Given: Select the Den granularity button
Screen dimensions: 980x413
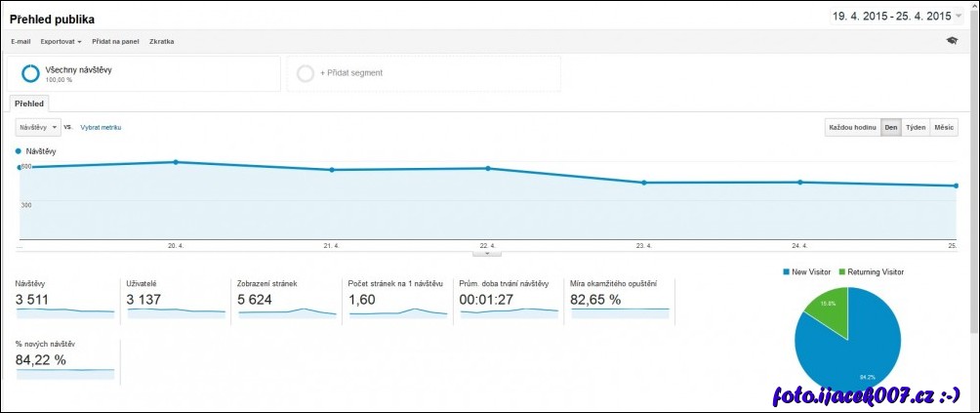Looking at the screenshot, I should [x=890, y=128].
